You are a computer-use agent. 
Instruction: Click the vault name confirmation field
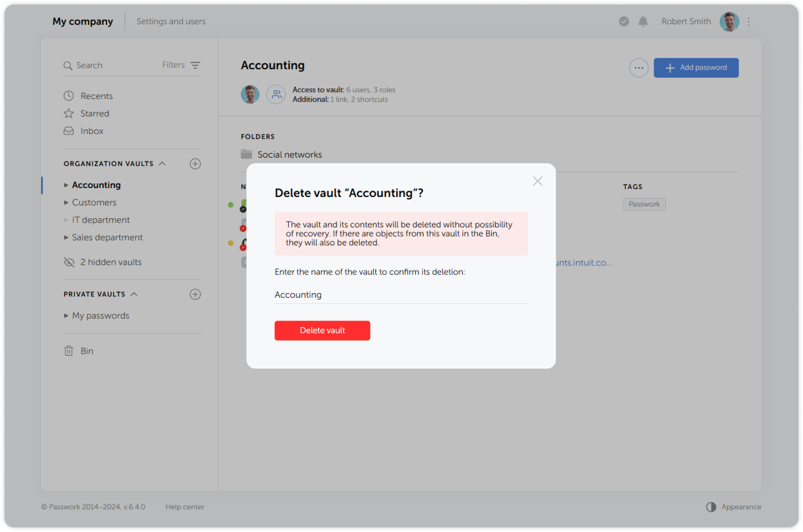click(x=400, y=295)
